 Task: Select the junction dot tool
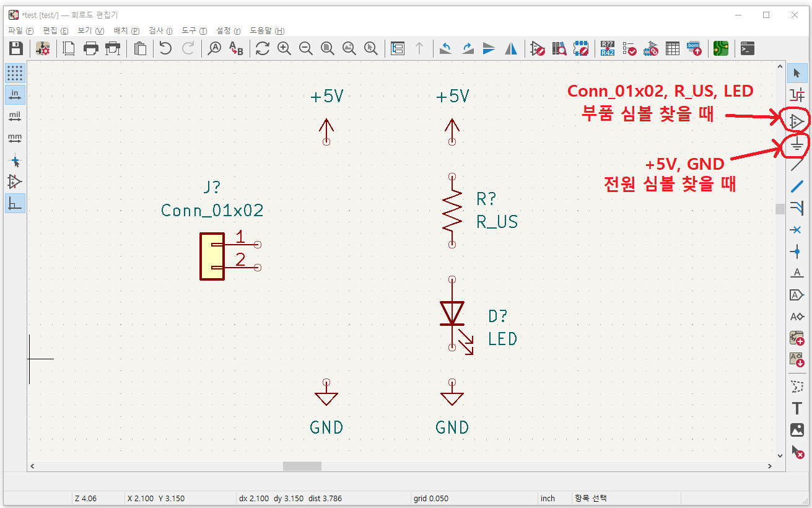point(797,252)
